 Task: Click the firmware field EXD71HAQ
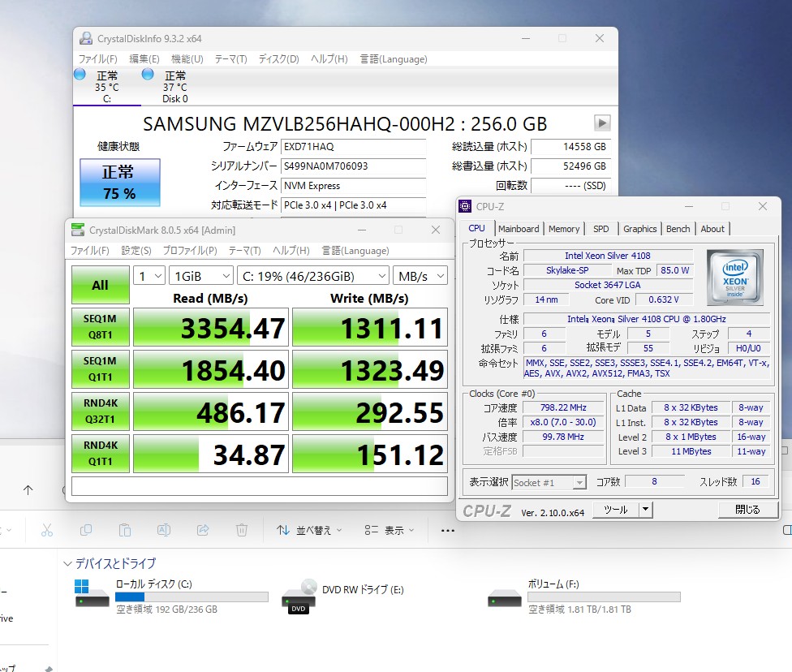(x=353, y=147)
